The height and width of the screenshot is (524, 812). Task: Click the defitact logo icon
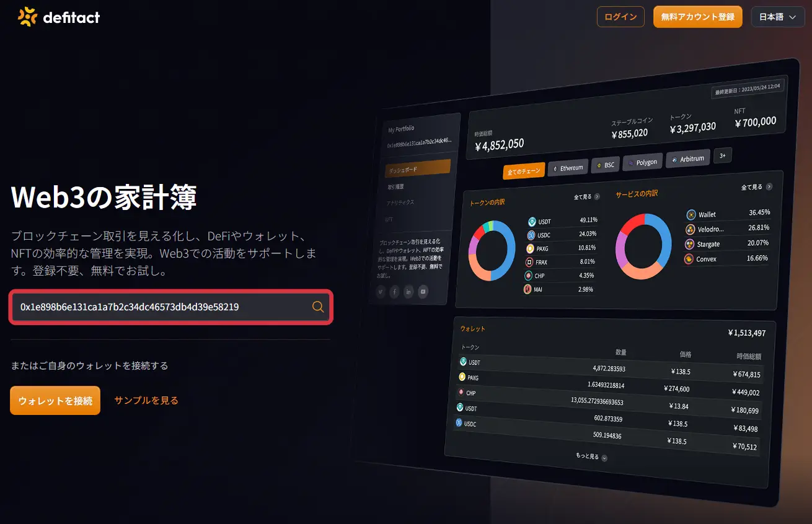pos(28,17)
